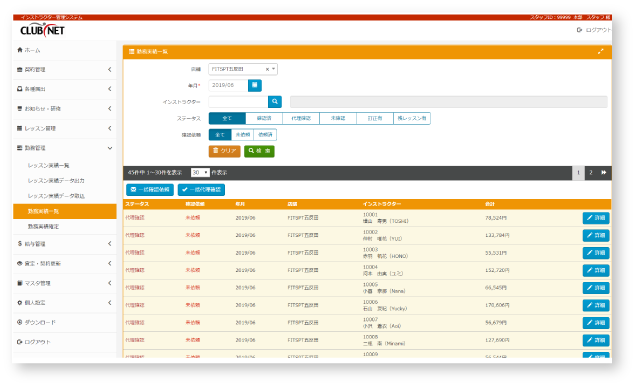Click the orange クリア button

[x=224, y=151]
